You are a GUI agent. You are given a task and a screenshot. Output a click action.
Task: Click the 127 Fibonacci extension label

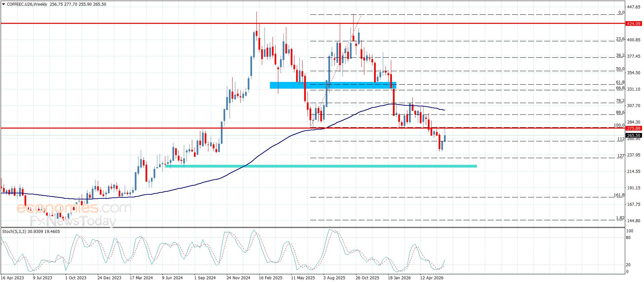tap(621, 156)
